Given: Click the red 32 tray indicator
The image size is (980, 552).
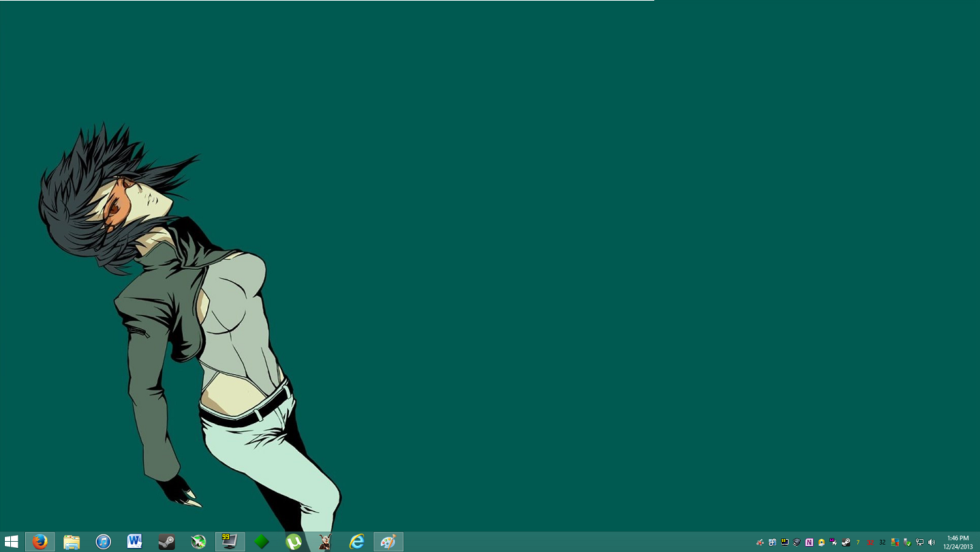Looking at the screenshot, I should click(870, 542).
